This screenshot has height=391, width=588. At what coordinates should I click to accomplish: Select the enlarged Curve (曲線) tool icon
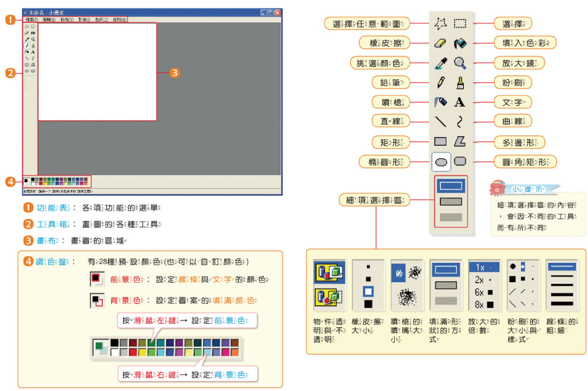[x=460, y=121]
